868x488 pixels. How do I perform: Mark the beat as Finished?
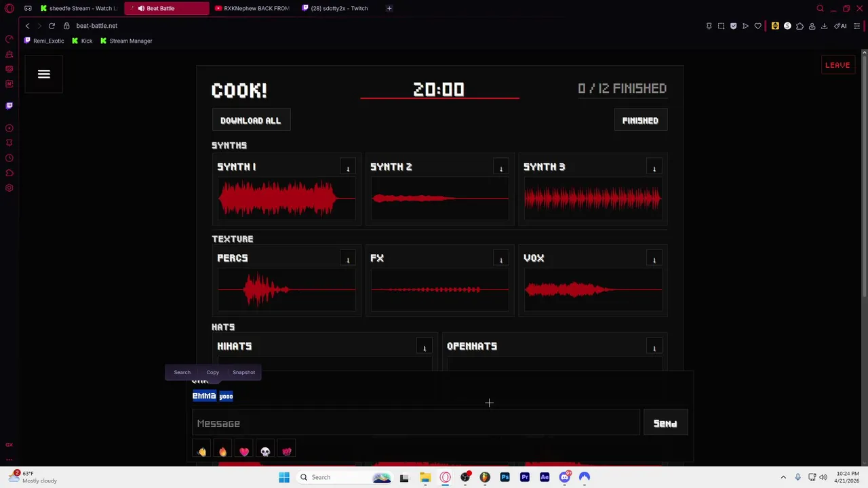(x=640, y=121)
